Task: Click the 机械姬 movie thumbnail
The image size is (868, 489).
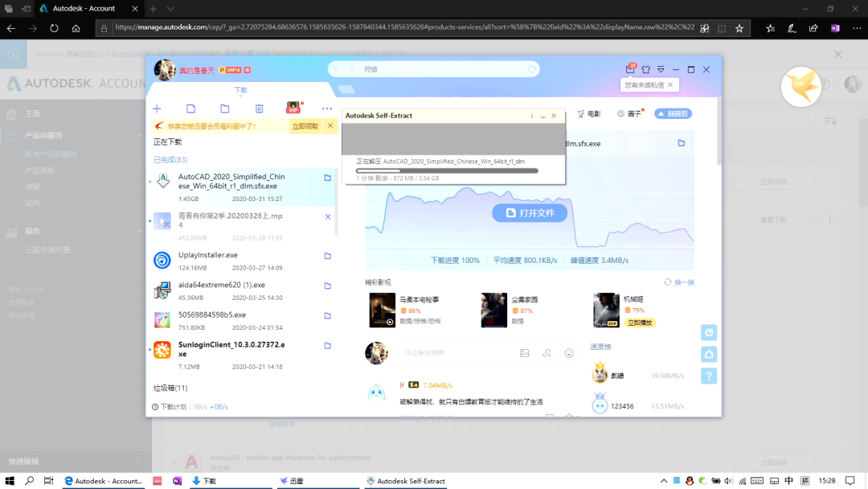Action: (x=606, y=310)
